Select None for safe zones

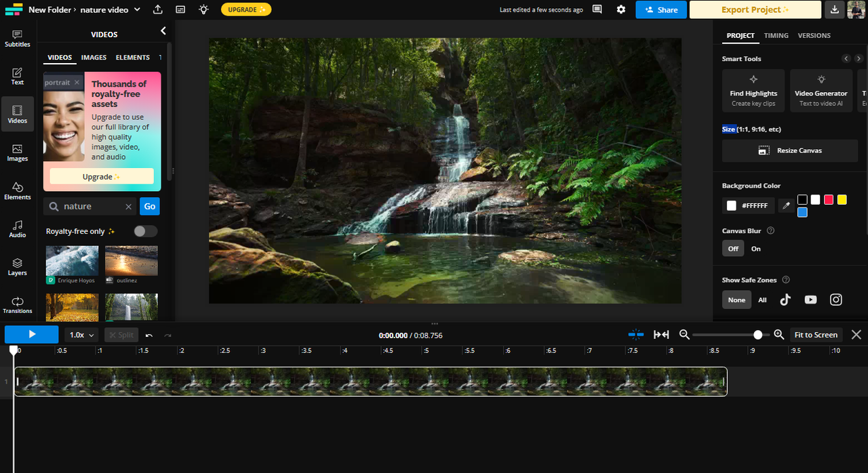coord(736,300)
